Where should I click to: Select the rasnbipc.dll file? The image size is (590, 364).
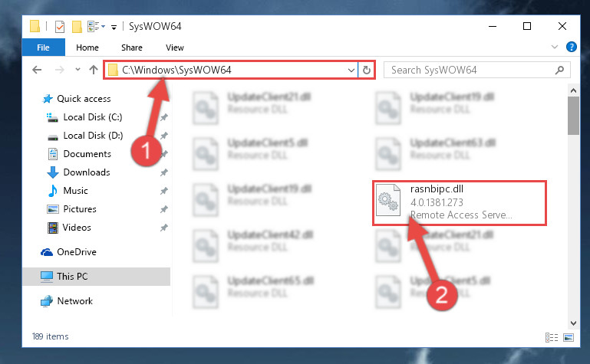click(460, 203)
